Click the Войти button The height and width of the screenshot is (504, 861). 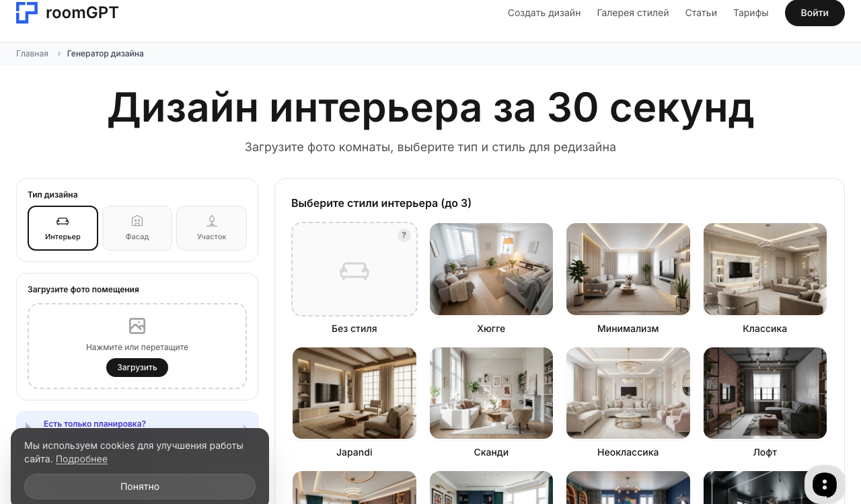point(815,13)
